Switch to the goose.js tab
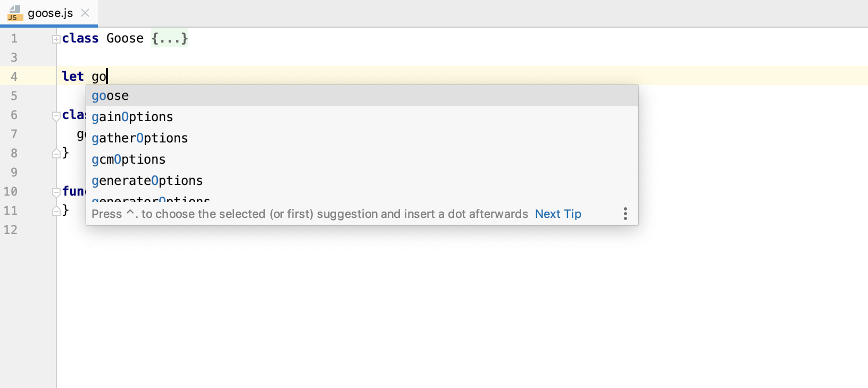The height and width of the screenshot is (388, 868). pos(50,13)
